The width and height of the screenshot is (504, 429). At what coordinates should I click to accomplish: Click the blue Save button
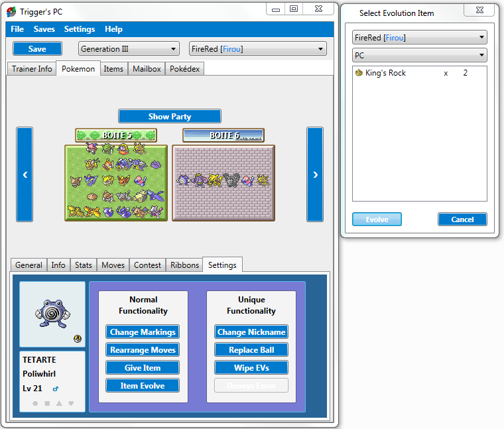pos(37,49)
